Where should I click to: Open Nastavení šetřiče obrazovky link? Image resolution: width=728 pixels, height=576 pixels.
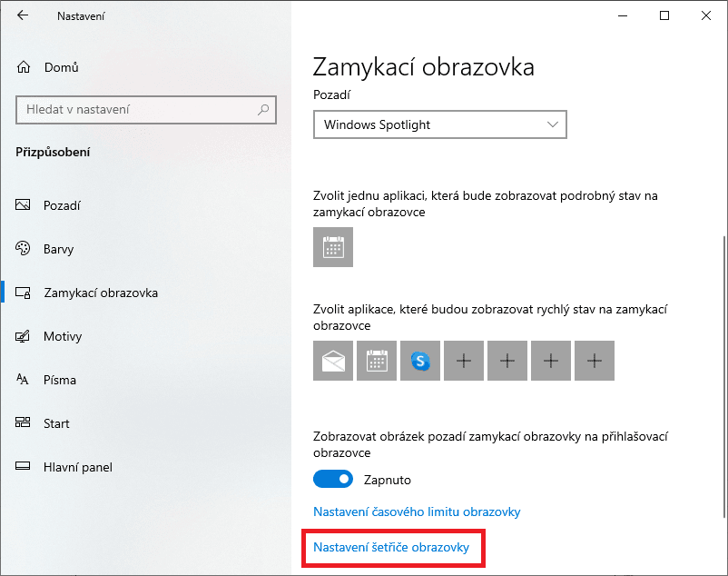391,547
